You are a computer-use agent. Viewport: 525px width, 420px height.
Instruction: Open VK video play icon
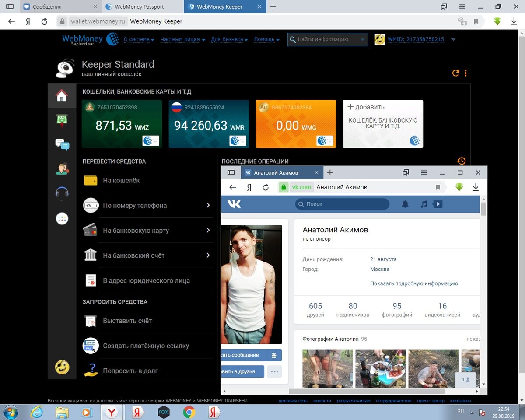click(437, 204)
